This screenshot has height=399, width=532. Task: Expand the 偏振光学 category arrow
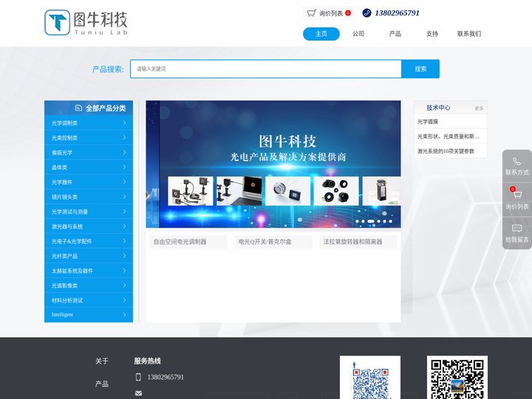pos(124,152)
